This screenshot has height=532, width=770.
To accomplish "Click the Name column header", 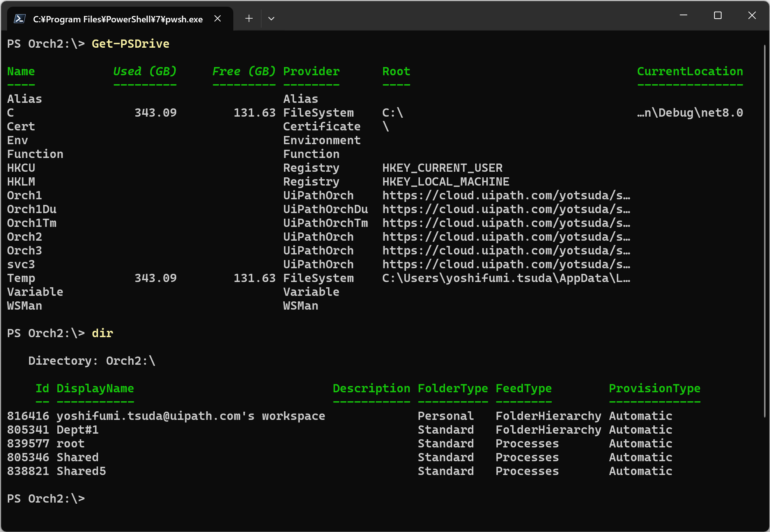I will (x=21, y=71).
